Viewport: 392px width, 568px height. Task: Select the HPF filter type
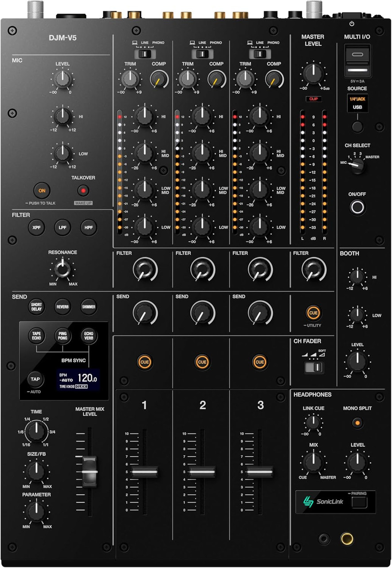coord(88,228)
